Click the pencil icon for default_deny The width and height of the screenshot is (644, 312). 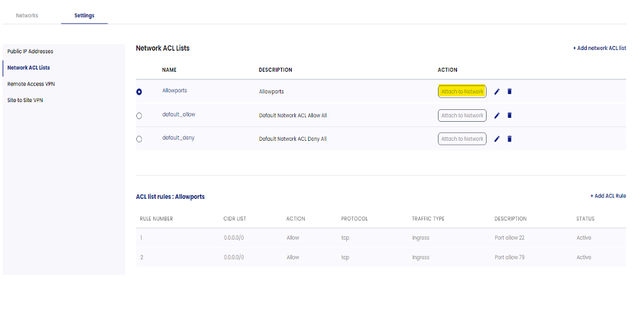(x=497, y=139)
